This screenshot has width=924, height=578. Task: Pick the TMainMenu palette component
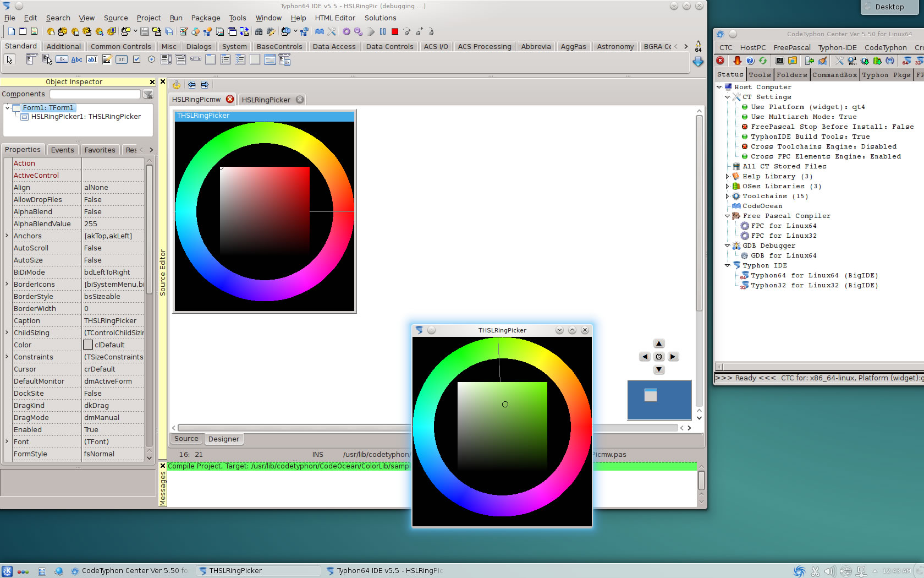[x=31, y=59]
